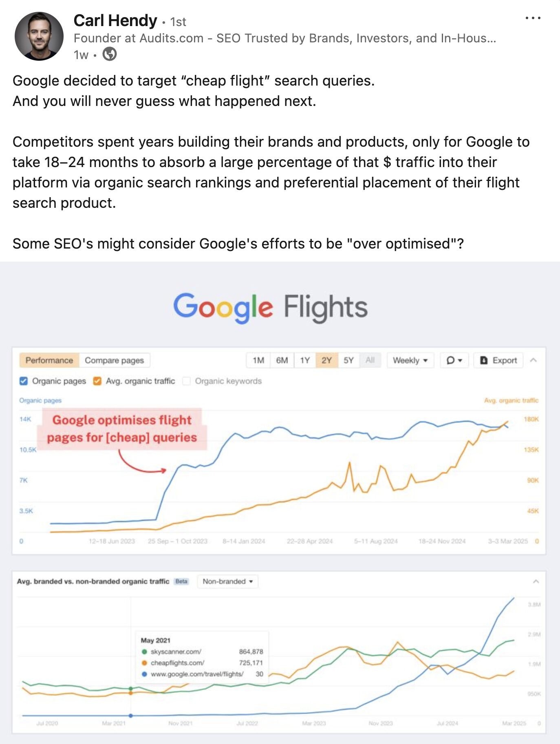Open the Non-branded filter dropdown
The height and width of the screenshot is (744, 560).
227,582
